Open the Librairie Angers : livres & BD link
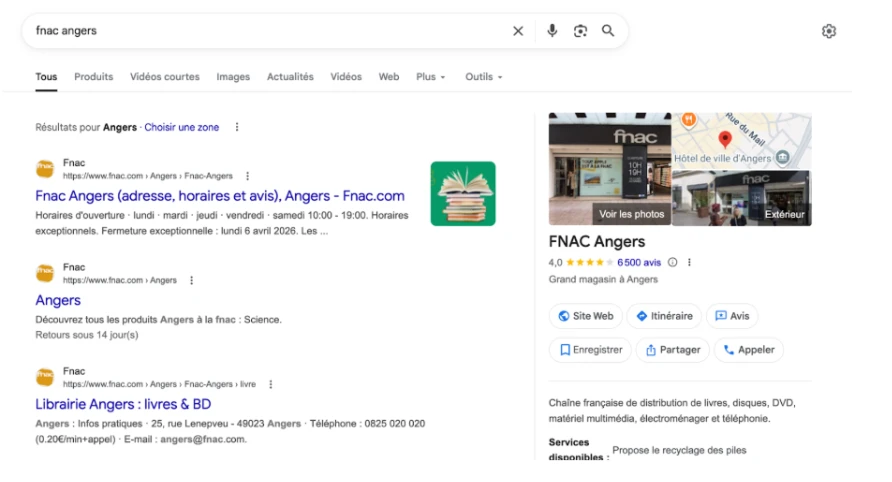The height and width of the screenshot is (482, 892). pos(123,404)
